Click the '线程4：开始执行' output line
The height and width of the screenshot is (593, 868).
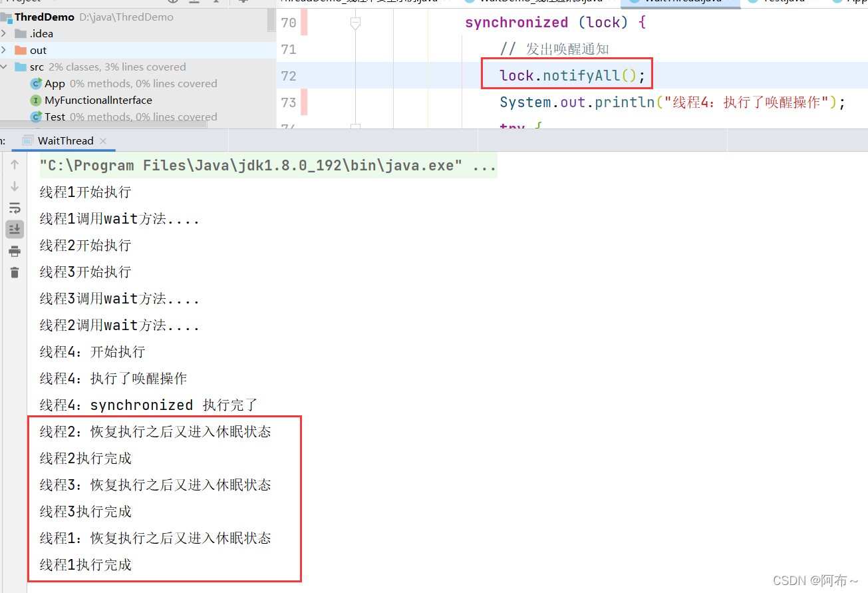coord(92,352)
